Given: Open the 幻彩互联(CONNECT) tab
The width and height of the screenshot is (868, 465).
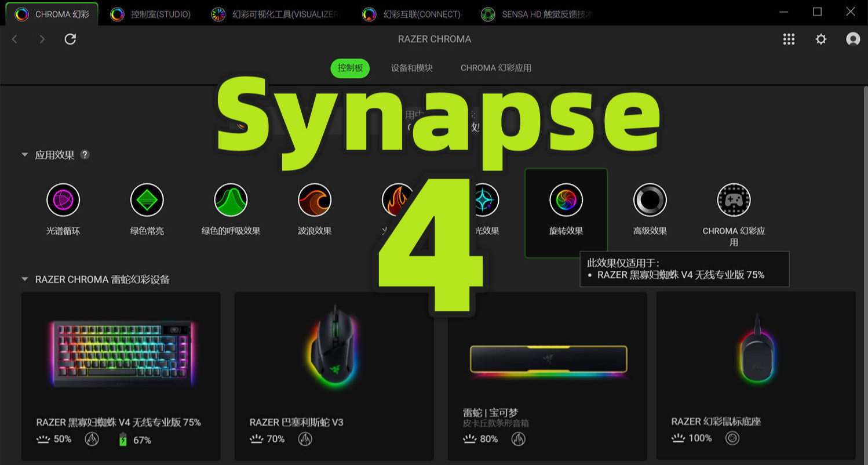Looking at the screenshot, I should (411, 14).
